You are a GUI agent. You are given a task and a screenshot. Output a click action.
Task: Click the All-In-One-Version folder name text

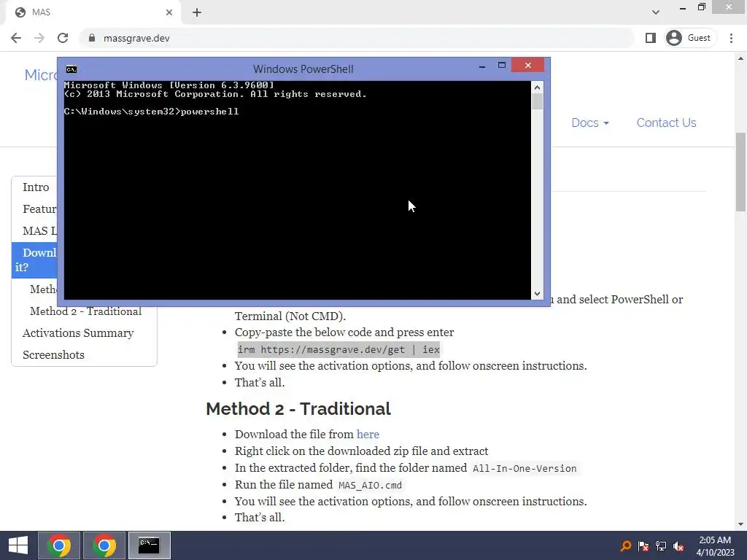[x=525, y=469]
